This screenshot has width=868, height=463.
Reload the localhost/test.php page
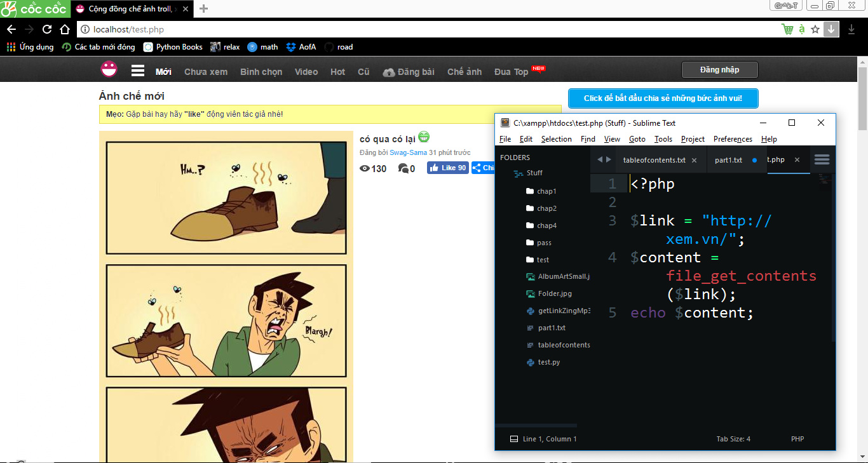(47, 29)
